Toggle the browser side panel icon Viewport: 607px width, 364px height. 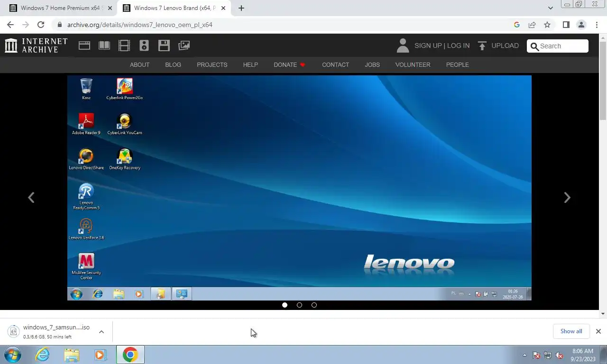[x=566, y=25]
